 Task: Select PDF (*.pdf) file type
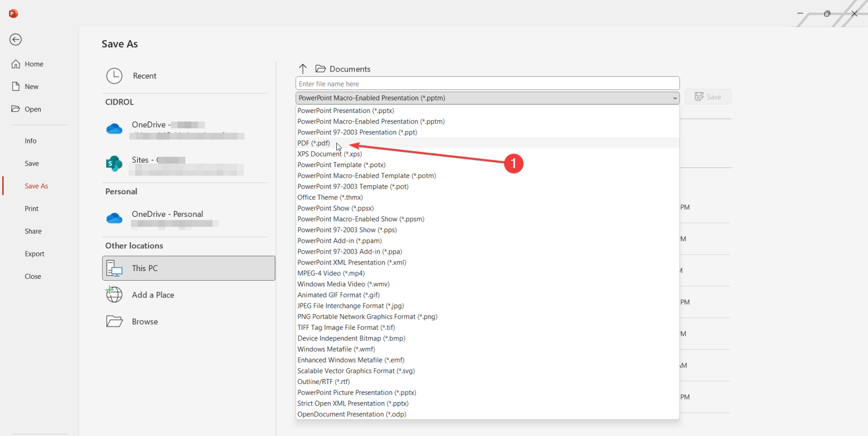[487, 143]
